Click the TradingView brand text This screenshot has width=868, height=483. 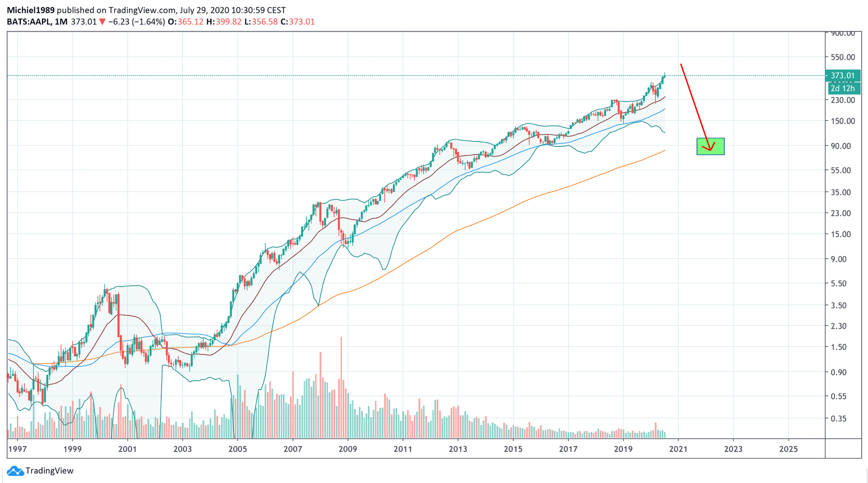pos(49,471)
